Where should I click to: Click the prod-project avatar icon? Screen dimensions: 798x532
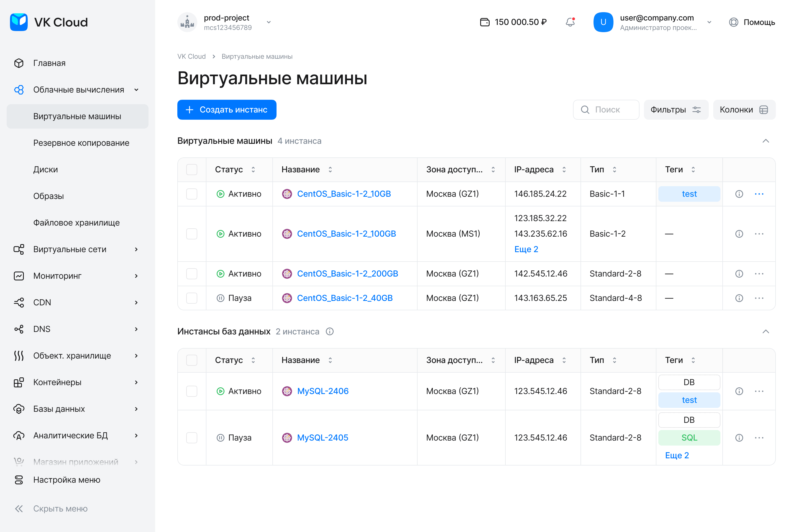pyautogui.click(x=187, y=22)
